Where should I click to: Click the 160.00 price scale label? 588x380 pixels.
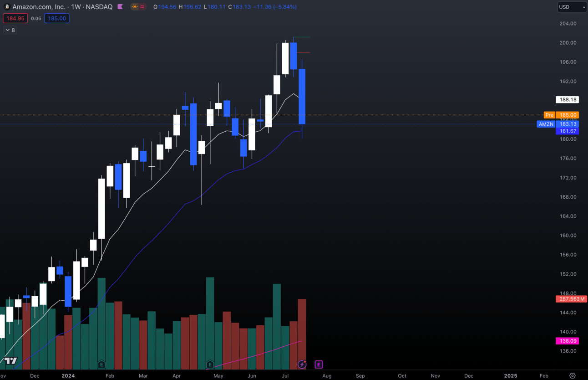coord(568,236)
